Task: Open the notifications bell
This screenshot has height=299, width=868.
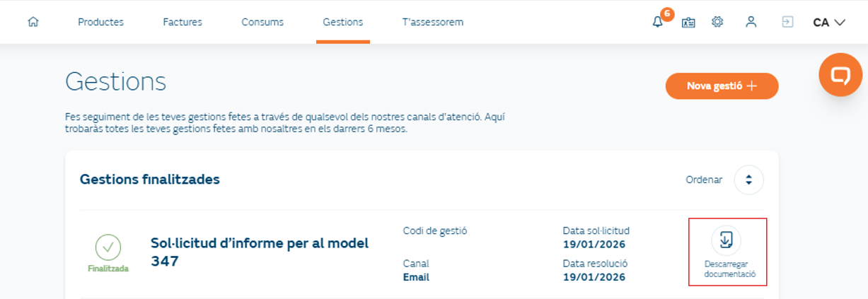Action: (658, 22)
